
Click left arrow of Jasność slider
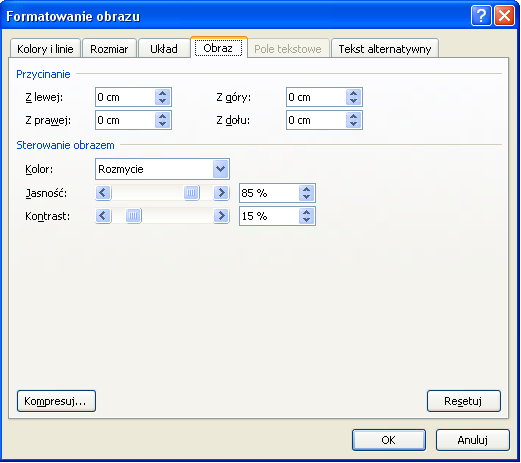103,193
